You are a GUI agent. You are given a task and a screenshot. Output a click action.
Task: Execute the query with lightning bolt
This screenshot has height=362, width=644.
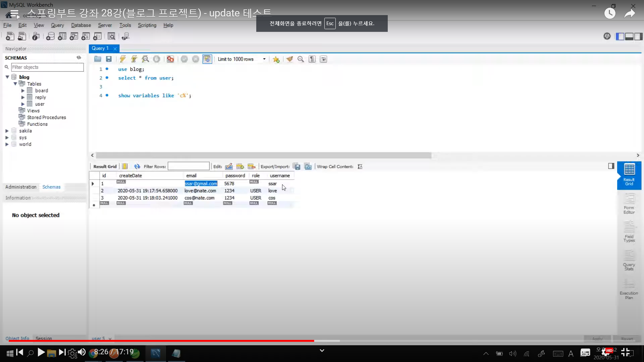pyautogui.click(x=123, y=59)
